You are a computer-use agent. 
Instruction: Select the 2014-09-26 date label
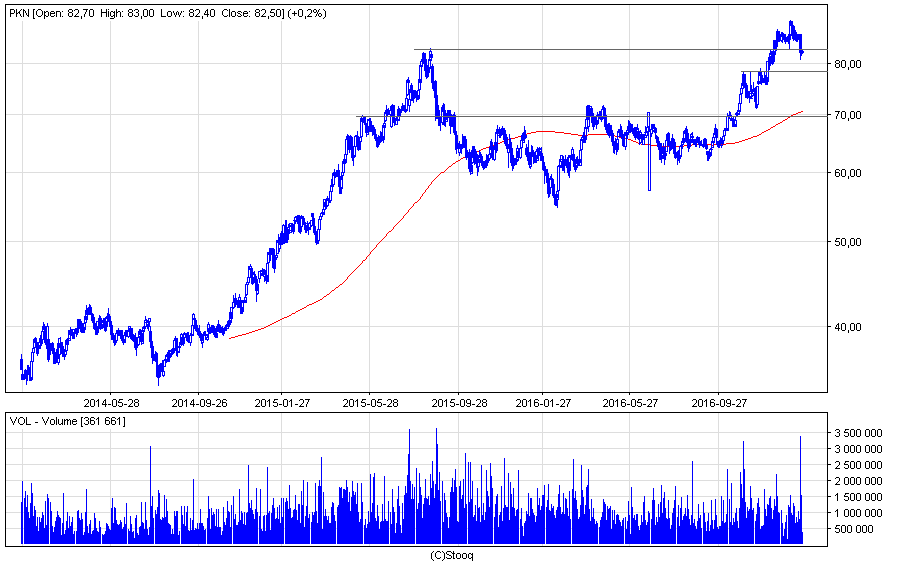[x=199, y=403]
